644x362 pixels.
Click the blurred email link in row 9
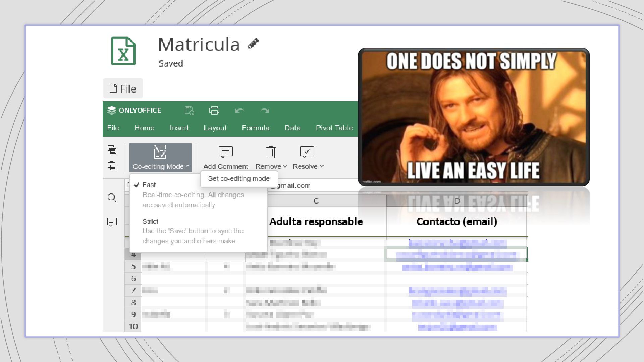(x=457, y=316)
